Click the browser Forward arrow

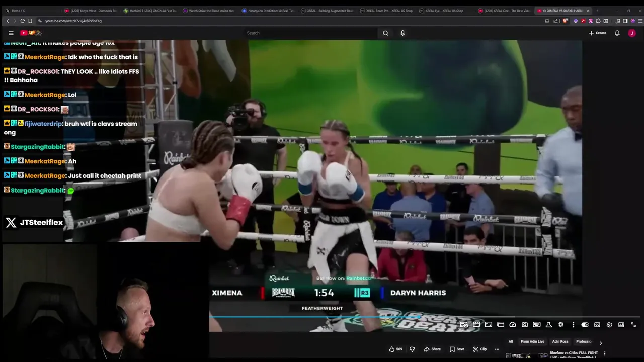15,21
